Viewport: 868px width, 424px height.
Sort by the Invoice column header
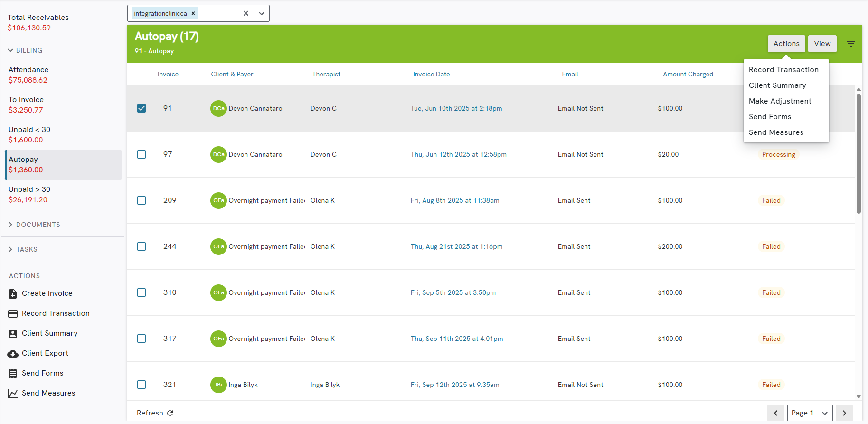[168, 75]
